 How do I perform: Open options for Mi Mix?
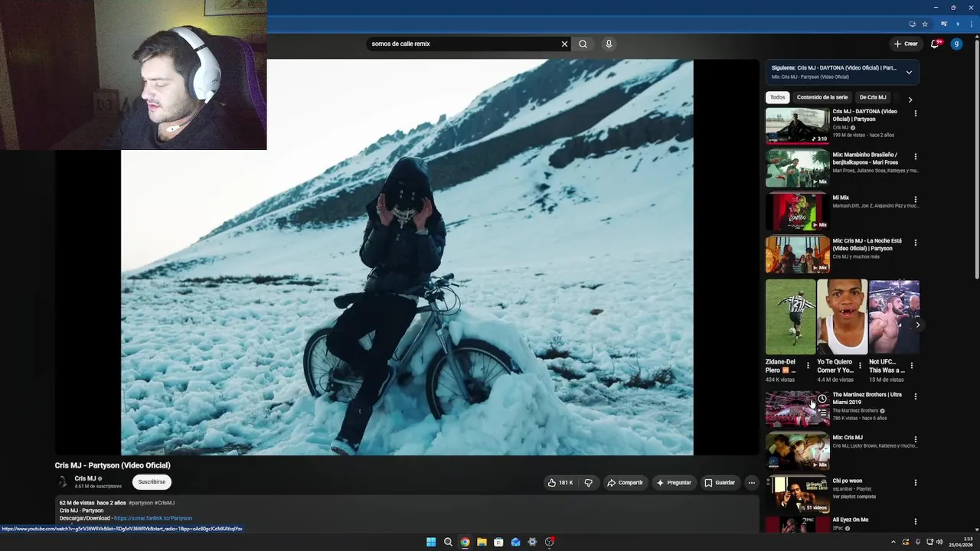coord(916,200)
